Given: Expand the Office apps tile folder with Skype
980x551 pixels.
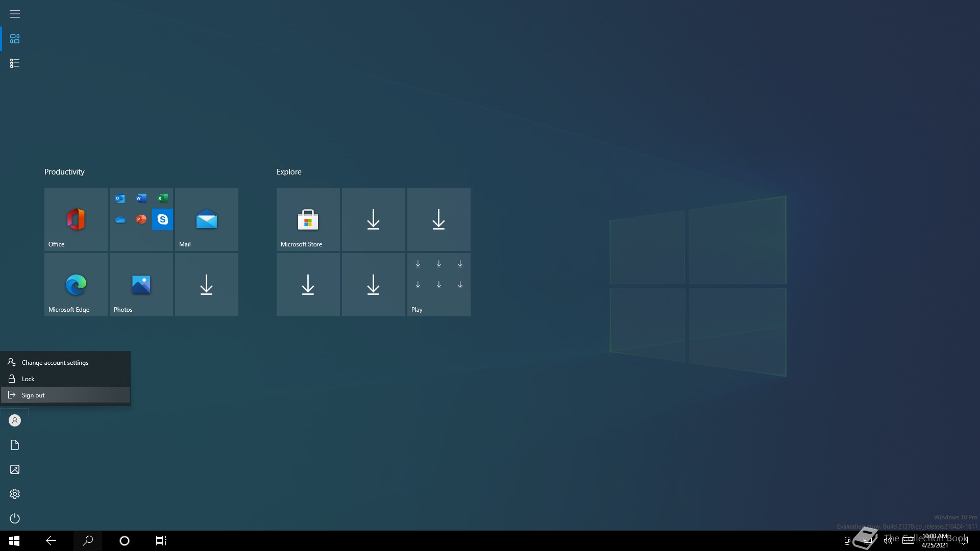Looking at the screenshot, I should (141, 219).
